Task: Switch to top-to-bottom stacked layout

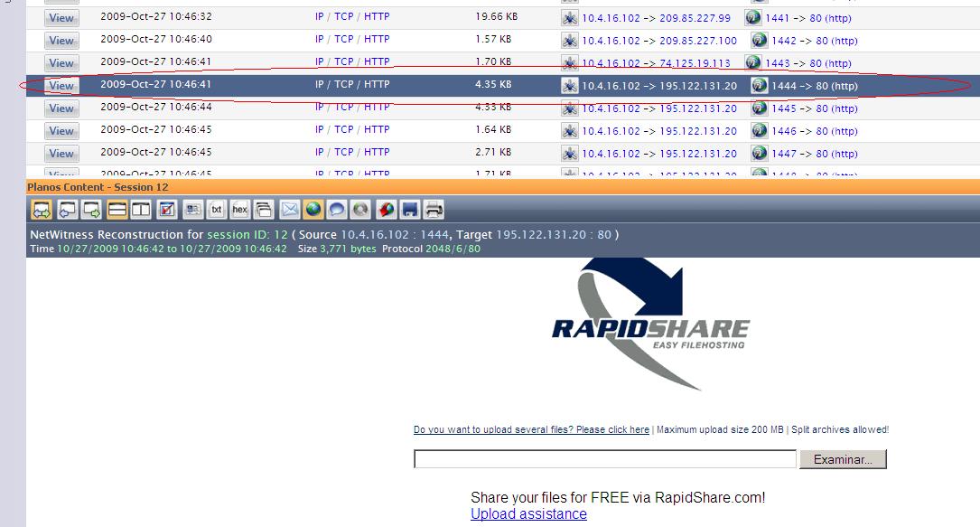Action: (x=117, y=210)
